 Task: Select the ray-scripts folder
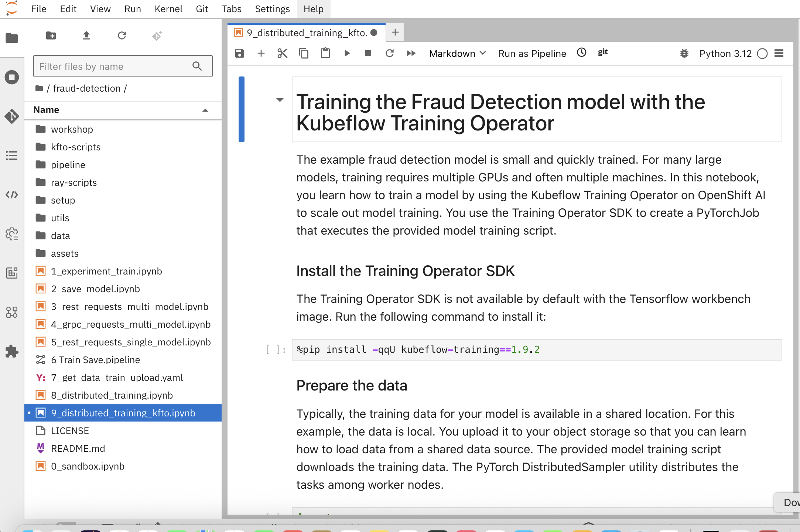123,183
